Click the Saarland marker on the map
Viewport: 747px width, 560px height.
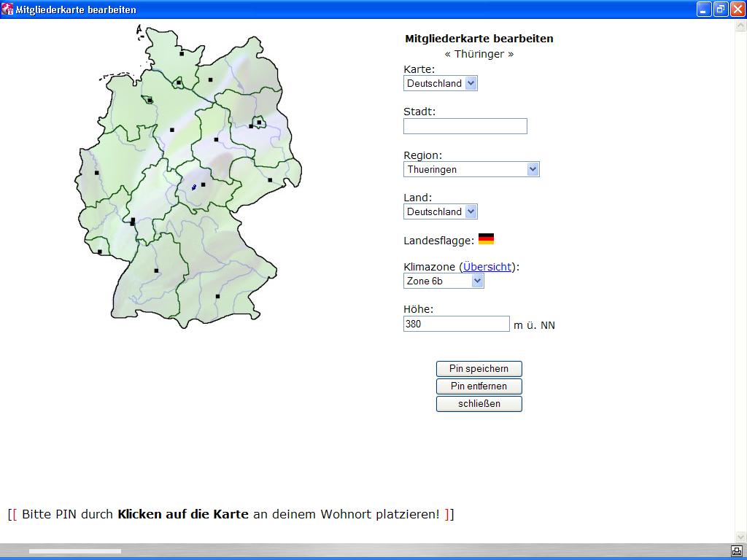point(100,252)
